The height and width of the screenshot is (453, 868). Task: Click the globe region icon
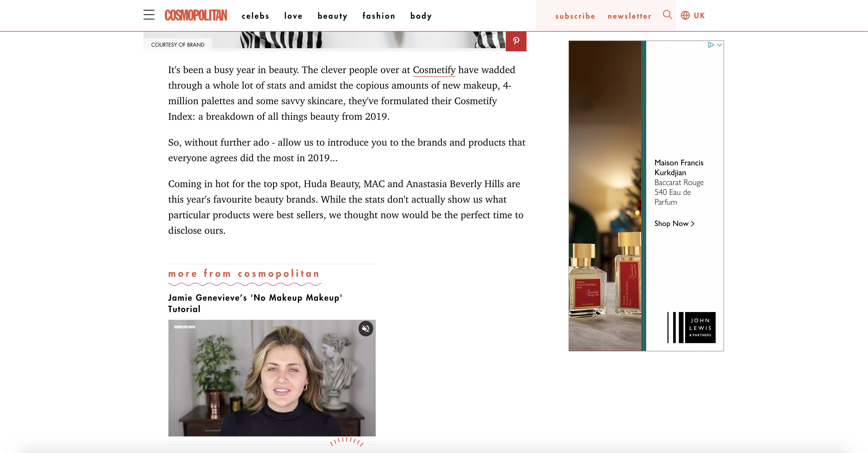click(x=685, y=16)
